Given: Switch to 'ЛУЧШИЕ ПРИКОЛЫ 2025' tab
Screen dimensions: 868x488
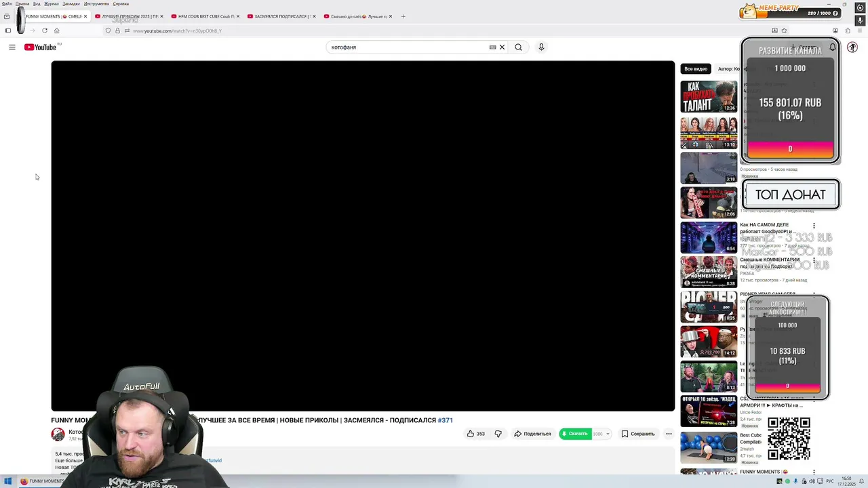Looking at the screenshot, I should click(x=129, y=16).
